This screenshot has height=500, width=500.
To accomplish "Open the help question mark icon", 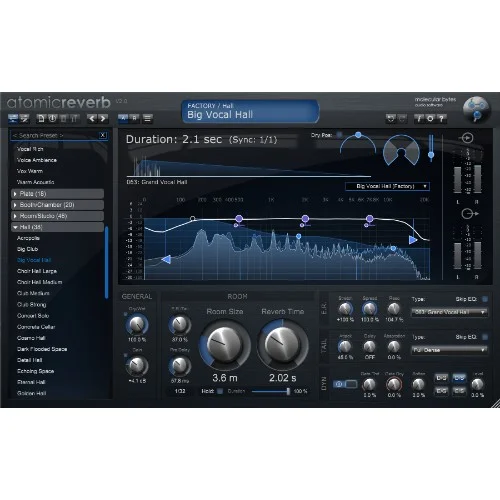I will tap(441, 118).
